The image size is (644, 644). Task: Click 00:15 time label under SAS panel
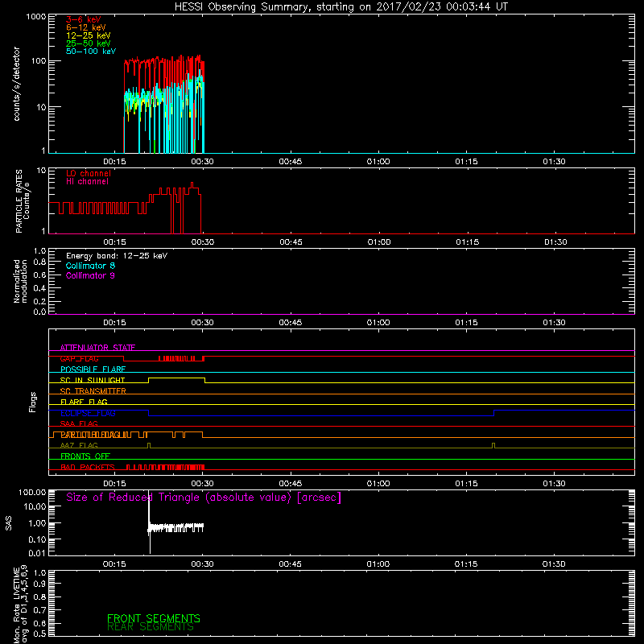click(114, 564)
